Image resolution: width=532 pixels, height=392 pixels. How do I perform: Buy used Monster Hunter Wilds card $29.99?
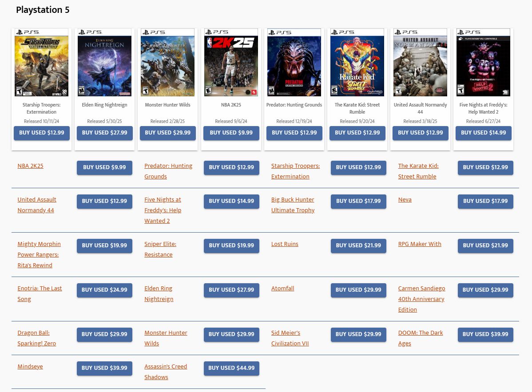(167, 133)
